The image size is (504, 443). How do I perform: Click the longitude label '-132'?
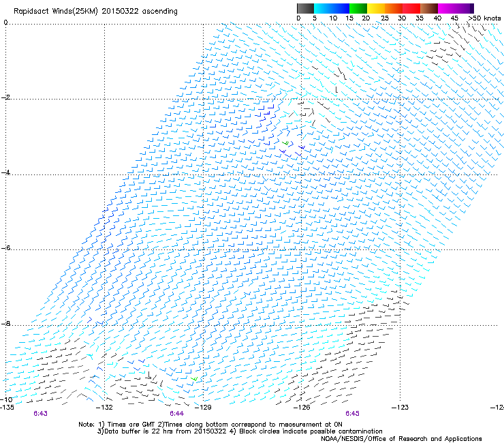[x=104, y=408]
